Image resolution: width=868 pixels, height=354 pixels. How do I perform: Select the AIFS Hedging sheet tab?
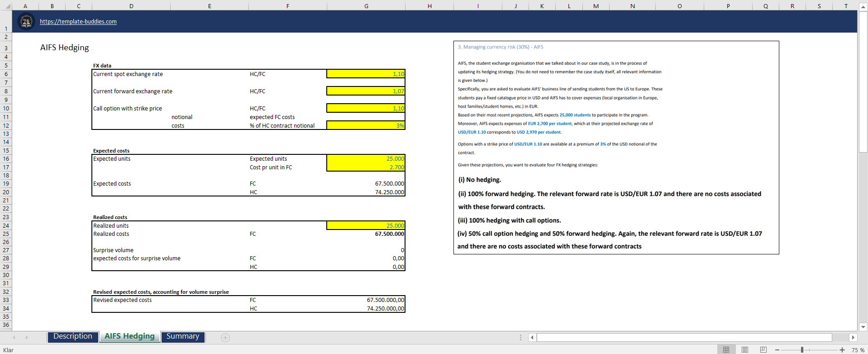(x=130, y=336)
